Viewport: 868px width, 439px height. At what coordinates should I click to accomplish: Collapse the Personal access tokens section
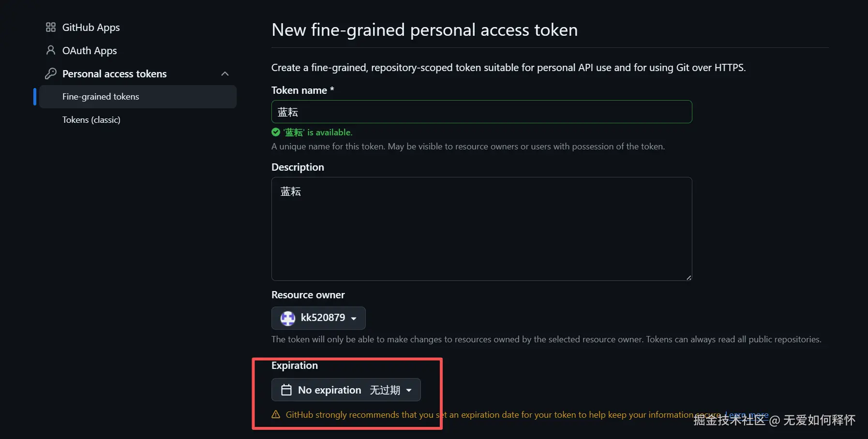[x=225, y=73]
